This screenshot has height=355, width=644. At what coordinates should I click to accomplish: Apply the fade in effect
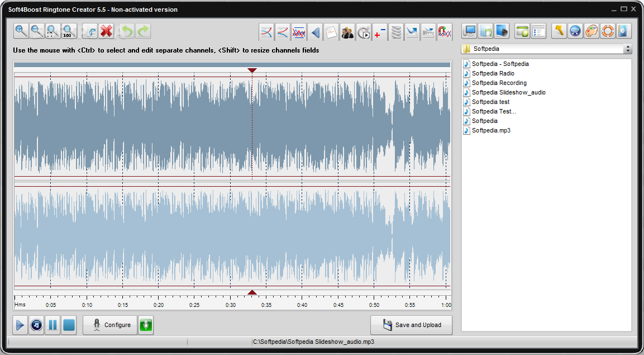pyautogui.click(x=266, y=32)
